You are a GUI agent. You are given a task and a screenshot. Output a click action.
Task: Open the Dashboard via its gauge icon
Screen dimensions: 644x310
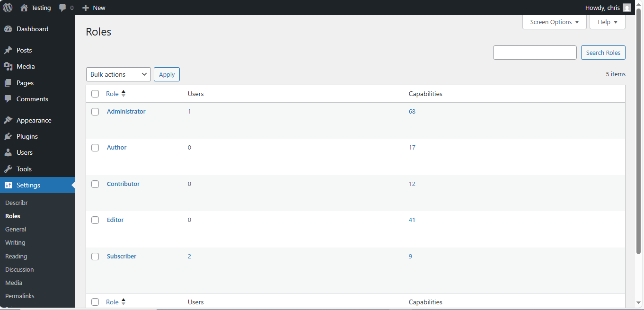click(9, 29)
